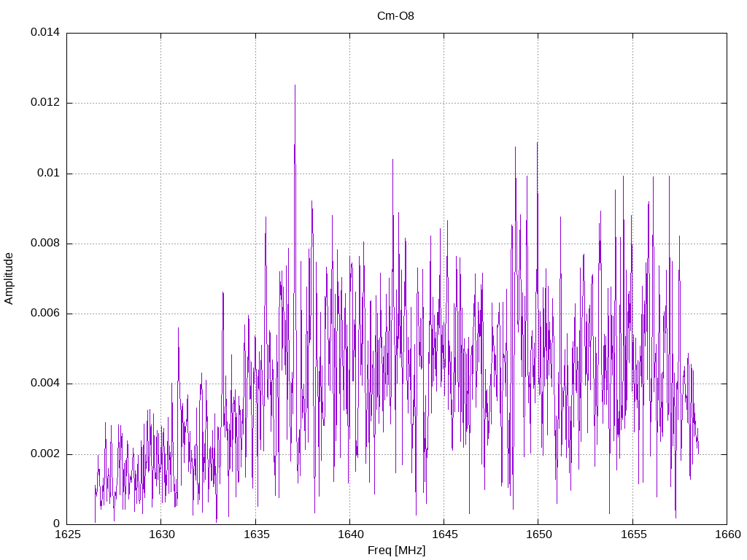The width and height of the screenshot is (747, 560).
Task: Click the y-axis tick value 0.008
Action: (45, 244)
